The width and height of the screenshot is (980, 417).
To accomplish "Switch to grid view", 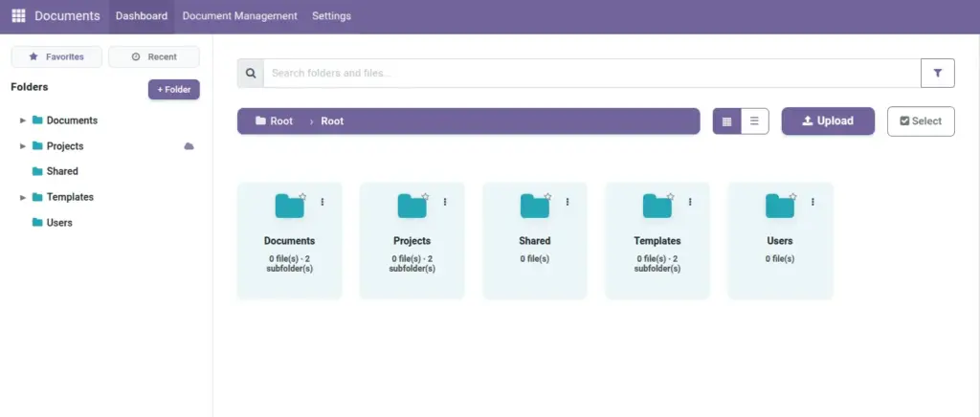I will tap(727, 121).
